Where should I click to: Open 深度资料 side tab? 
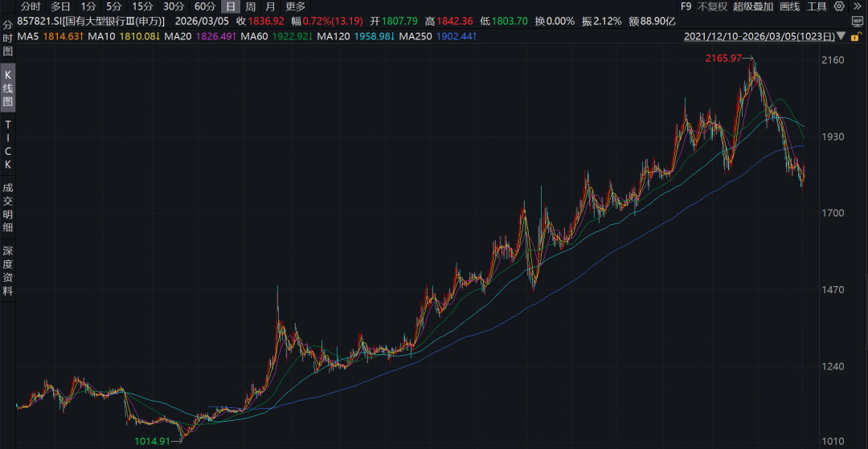8,271
